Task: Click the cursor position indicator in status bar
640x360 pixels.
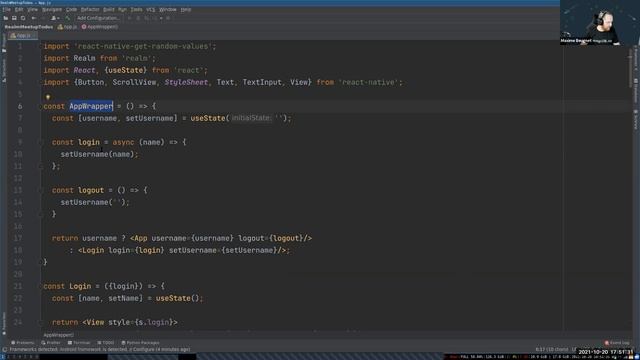Action: pos(551,349)
